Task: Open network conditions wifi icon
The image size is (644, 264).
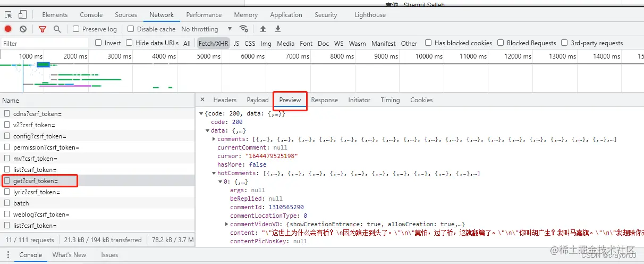Action: tap(243, 29)
